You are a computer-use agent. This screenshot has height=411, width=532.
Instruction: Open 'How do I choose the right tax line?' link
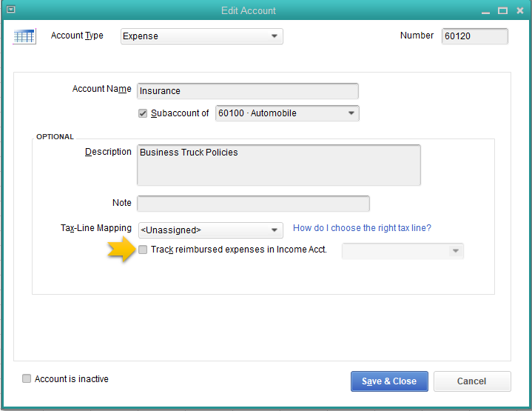coord(362,228)
